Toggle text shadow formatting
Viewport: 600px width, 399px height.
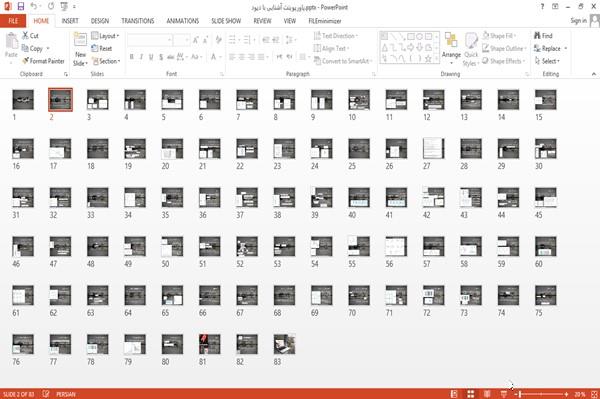click(161, 57)
